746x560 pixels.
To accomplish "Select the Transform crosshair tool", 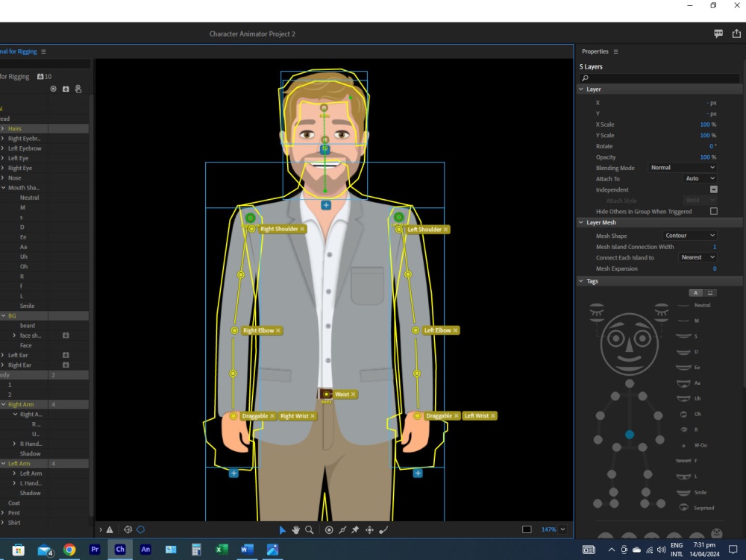I will pos(369,529).
